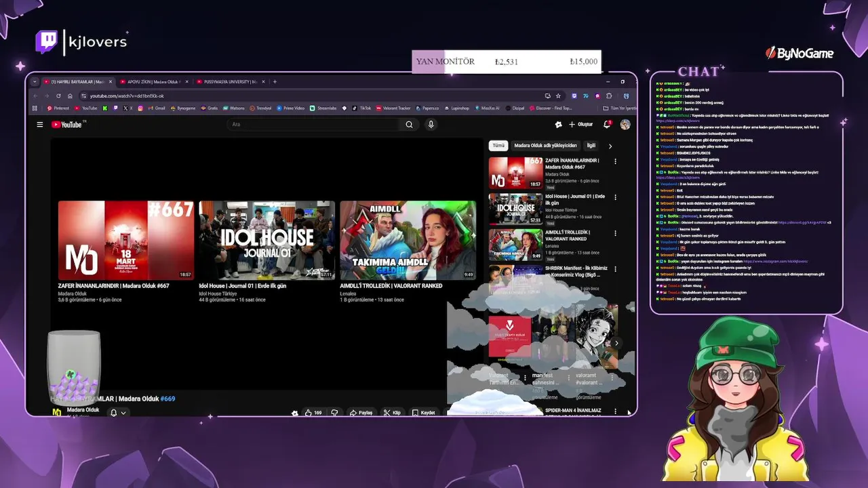Open the TikTok bookmark
The width and height of the screenshot is (868, 488).
[x=361, y=108]
